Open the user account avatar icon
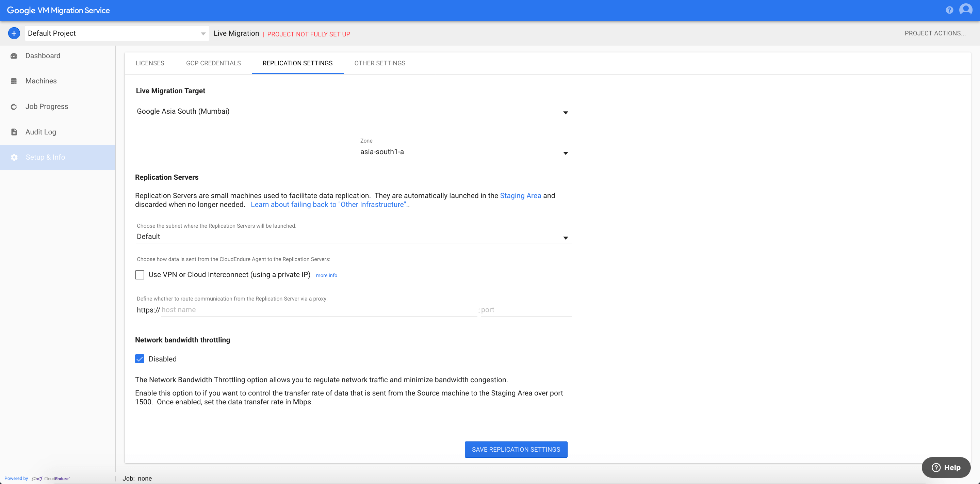This screenshot has width=980, height=484. (x=966, y=10)
